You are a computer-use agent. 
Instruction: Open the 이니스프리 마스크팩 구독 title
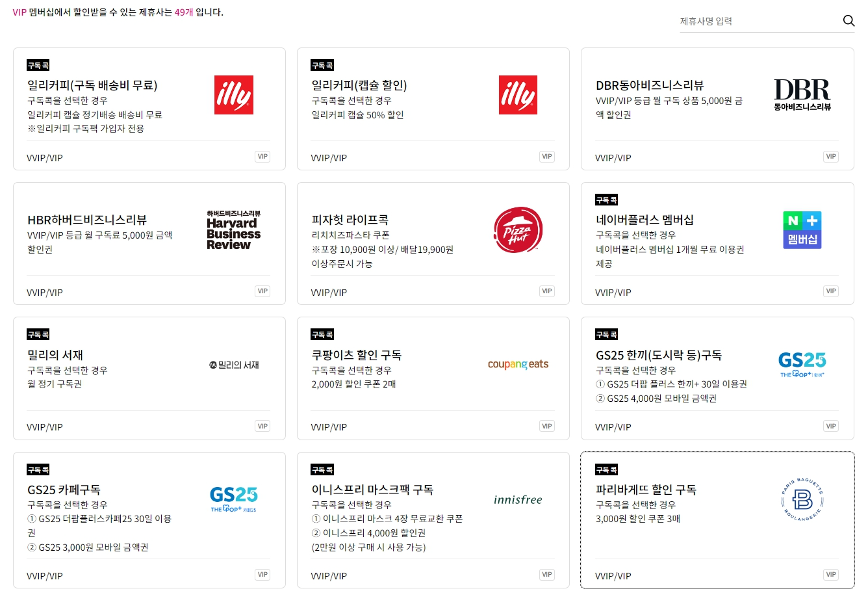click(x=372, y=490)
